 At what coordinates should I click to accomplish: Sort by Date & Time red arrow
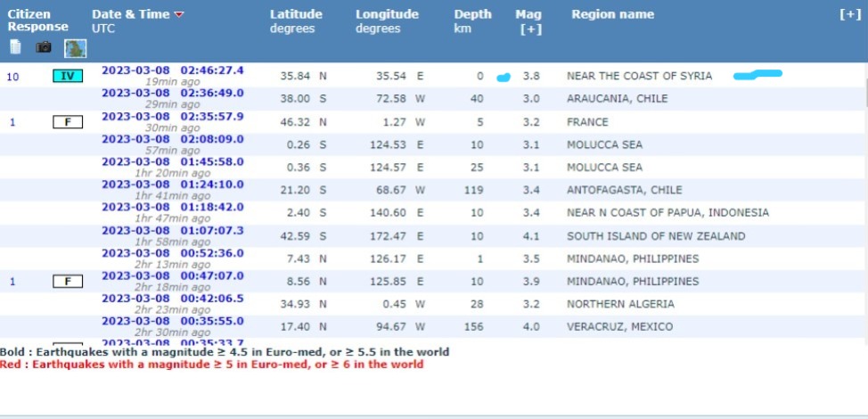tap(179, 15)
